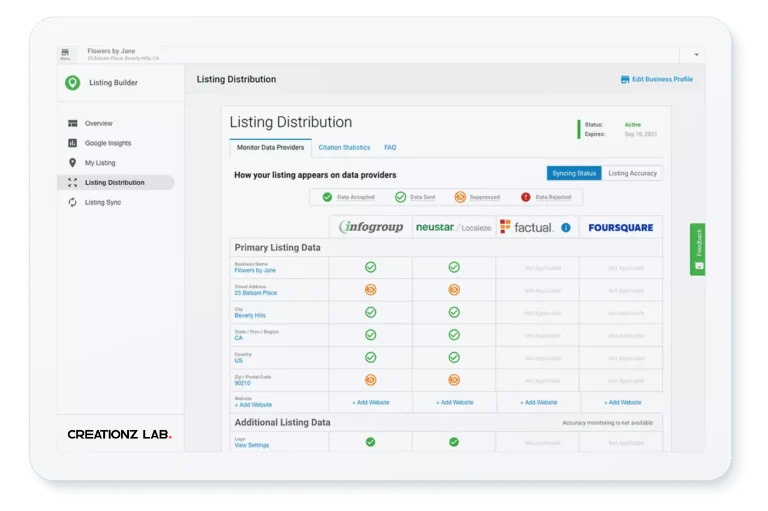Open Logo View Settings link
This screenshot has height=511, width=768.
tap(251, 445)
